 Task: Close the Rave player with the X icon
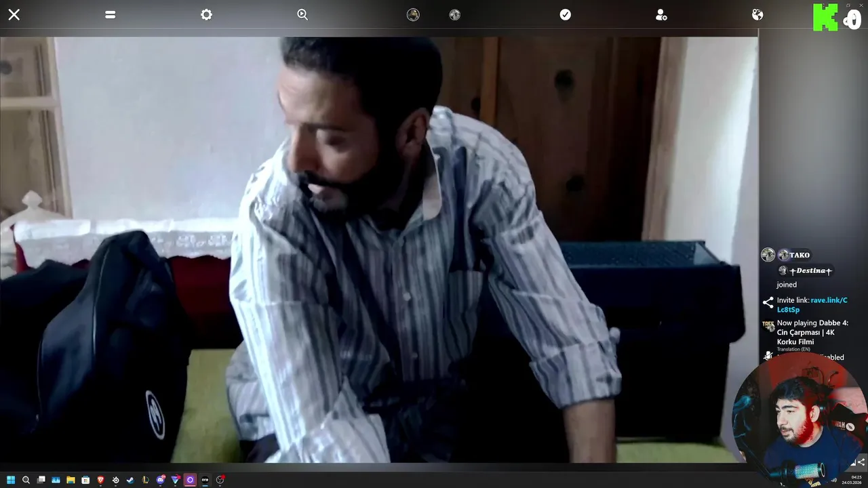click(x=14, y=14)
